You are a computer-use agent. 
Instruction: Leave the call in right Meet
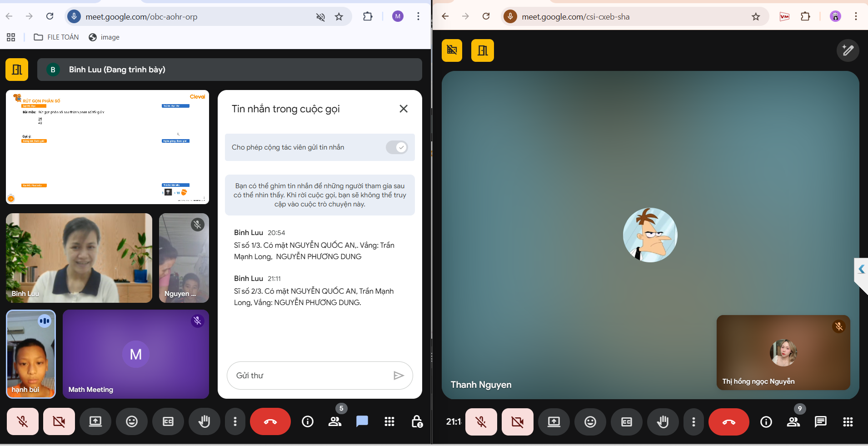click(729, 422)
